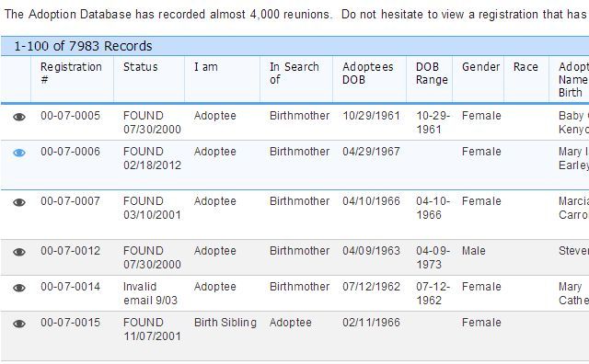The width and height of the screenshot is (589, 364).
Task: View registration 00-07-0005 via eye icon
Action: click(19, 117)
